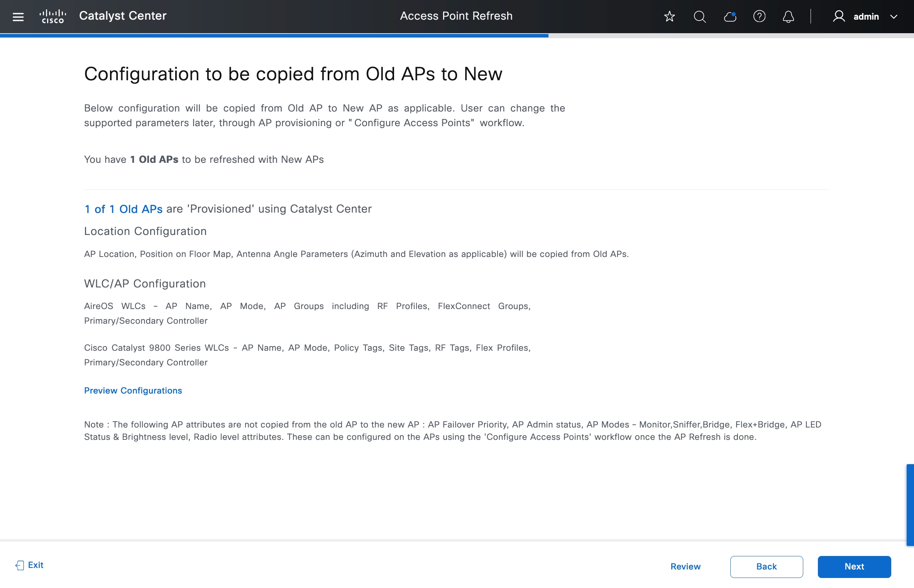
Task: Click the blue side tab on right edge
Action: click(x=910, y=505)
